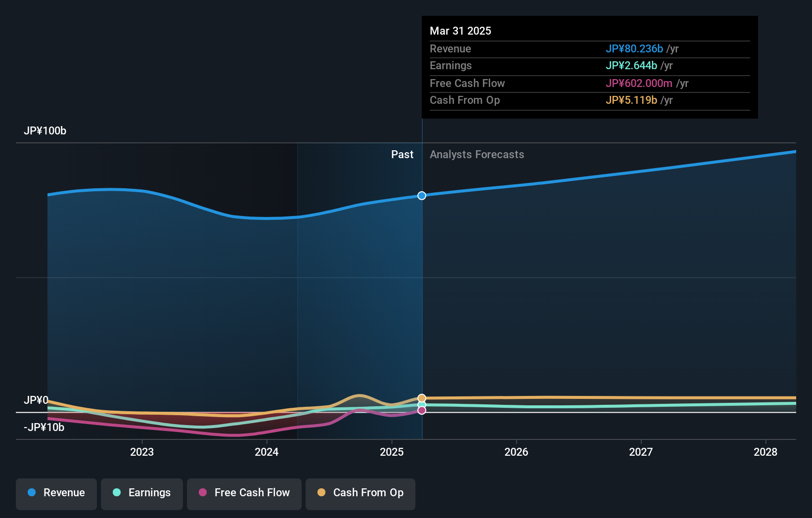Select the 2023 x-axis label
The height and width of the screenshot is (518, 812).
(x=142, y=452)
